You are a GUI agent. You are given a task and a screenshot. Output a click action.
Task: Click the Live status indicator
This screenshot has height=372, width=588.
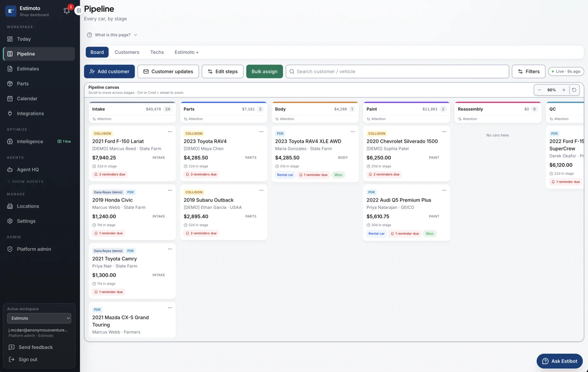coord(566,72)
